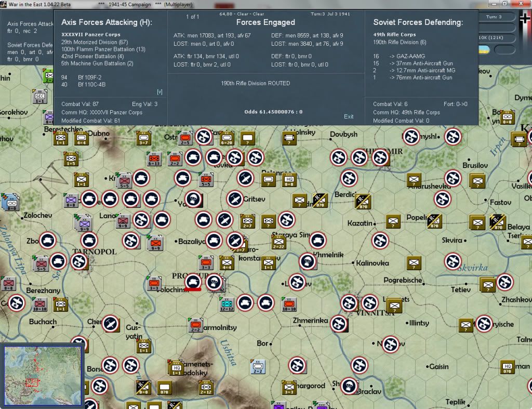The height and width of the screenshot is (409, 532).
Task: Click the Turn: 3 indicator box
Action: click(496, 17)
